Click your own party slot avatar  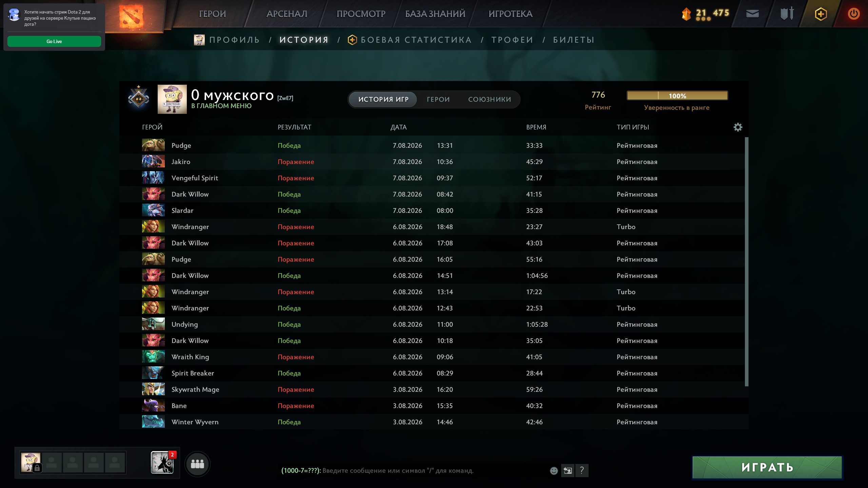coord(31,462)
